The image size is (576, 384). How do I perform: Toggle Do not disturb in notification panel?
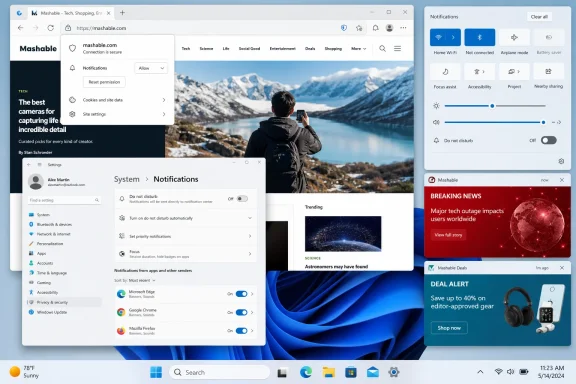(x=548, y=140)
